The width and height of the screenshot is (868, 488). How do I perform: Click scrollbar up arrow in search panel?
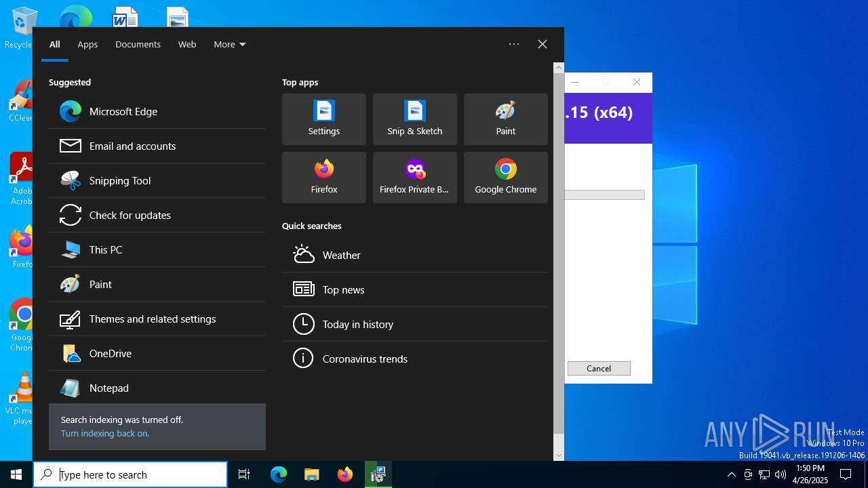[x=559, y=68]
